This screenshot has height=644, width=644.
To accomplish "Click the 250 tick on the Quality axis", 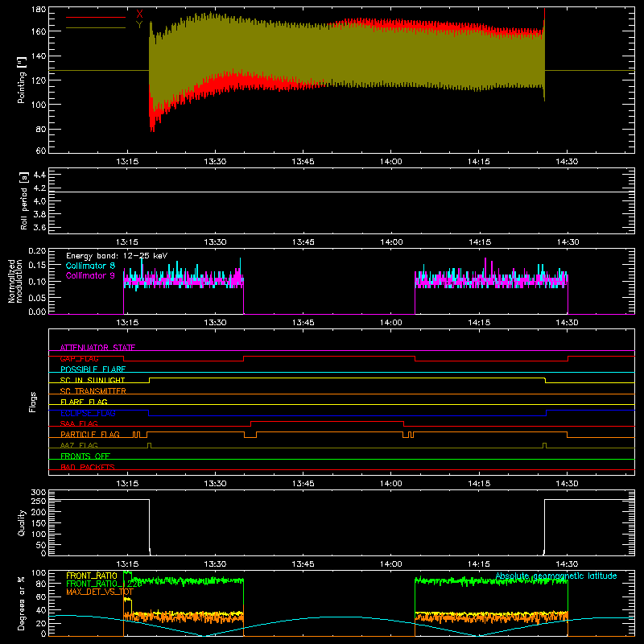I will (39, 502).
